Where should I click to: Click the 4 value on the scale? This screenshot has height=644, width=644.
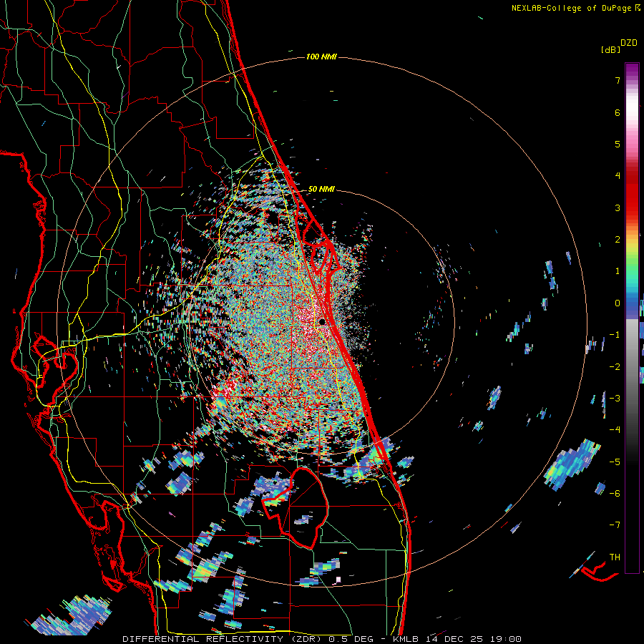pos(618,176)
